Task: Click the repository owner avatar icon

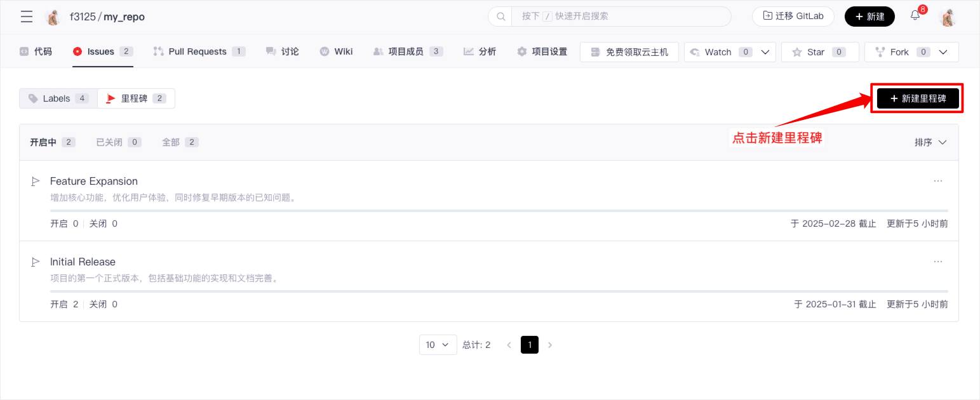Action: (53, 17)
